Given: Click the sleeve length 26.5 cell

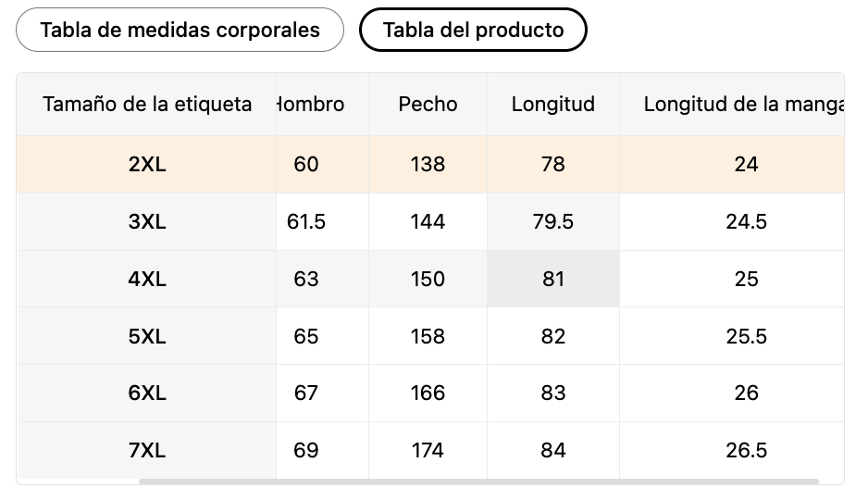Looking at the screenshot, I should point(746,451).
